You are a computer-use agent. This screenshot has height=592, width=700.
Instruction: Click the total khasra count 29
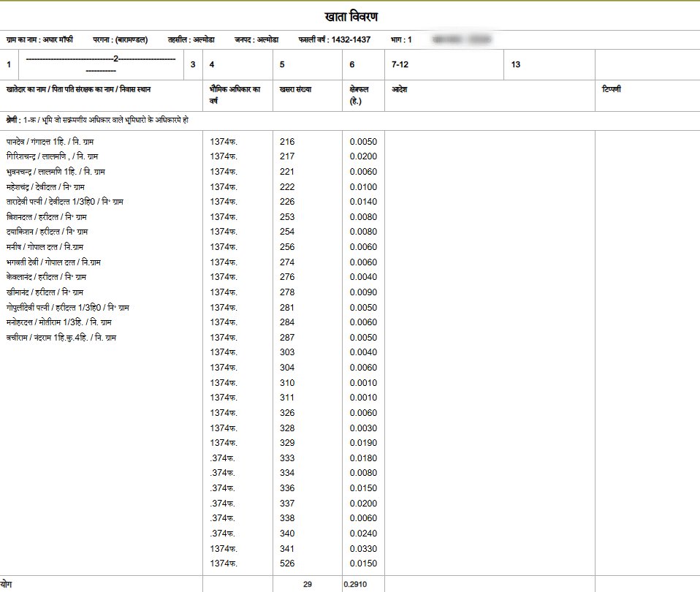tap(307, 584)
